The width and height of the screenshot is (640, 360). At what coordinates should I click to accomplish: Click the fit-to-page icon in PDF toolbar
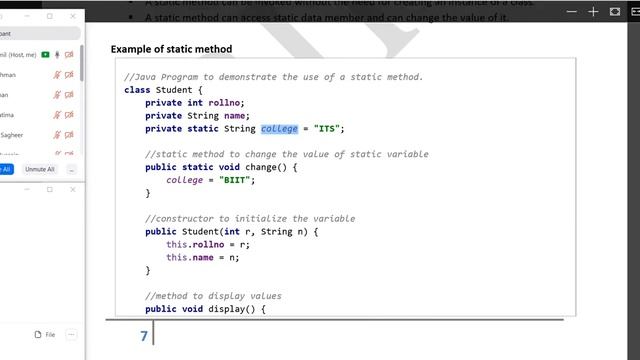[x=615, y=12]
